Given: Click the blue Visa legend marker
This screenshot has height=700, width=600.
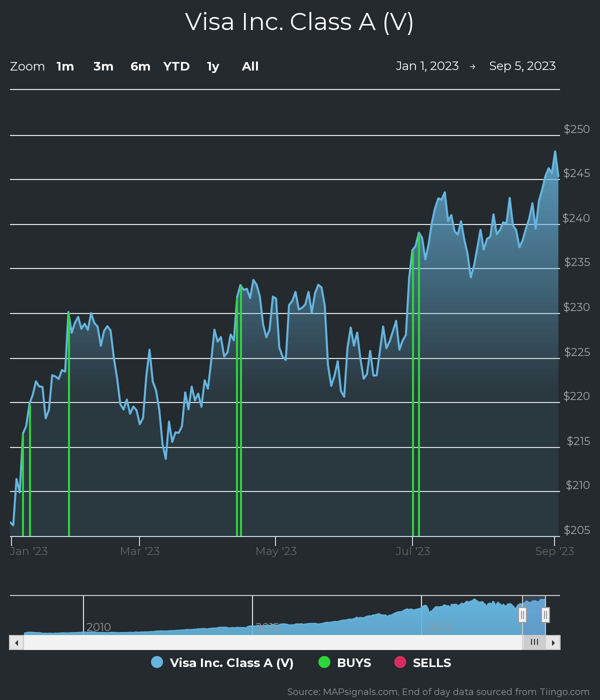Looking at the screenshot, I should [x=157, y=662].
